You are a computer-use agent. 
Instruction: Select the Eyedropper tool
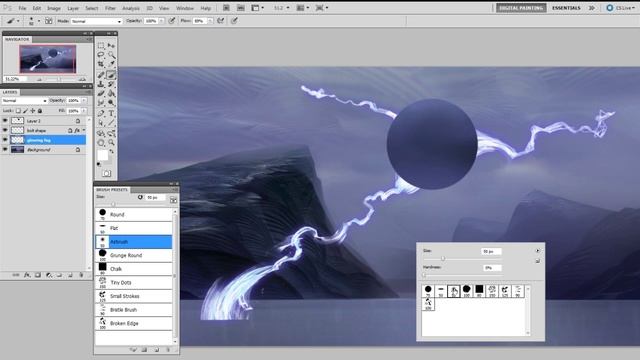pos(111,64)
